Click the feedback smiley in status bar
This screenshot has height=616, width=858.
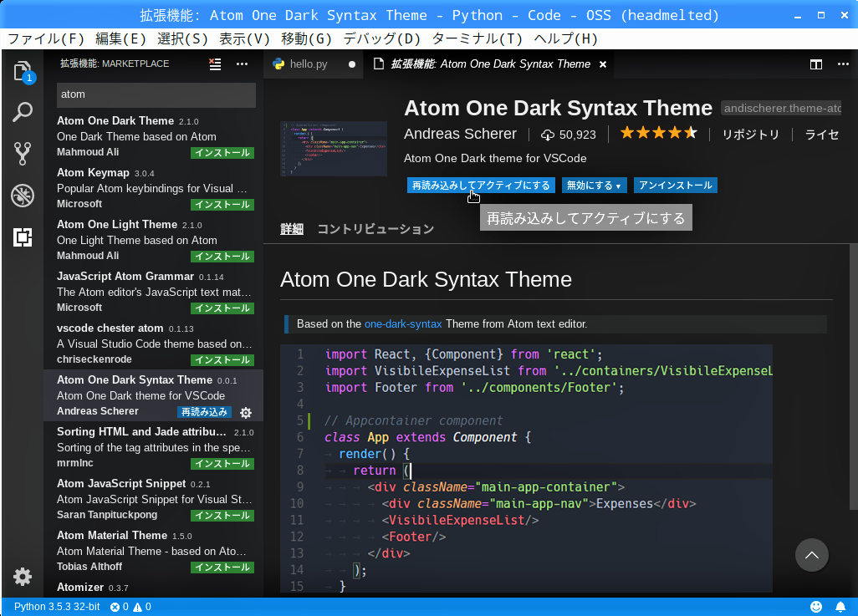(x=816, y=606)
